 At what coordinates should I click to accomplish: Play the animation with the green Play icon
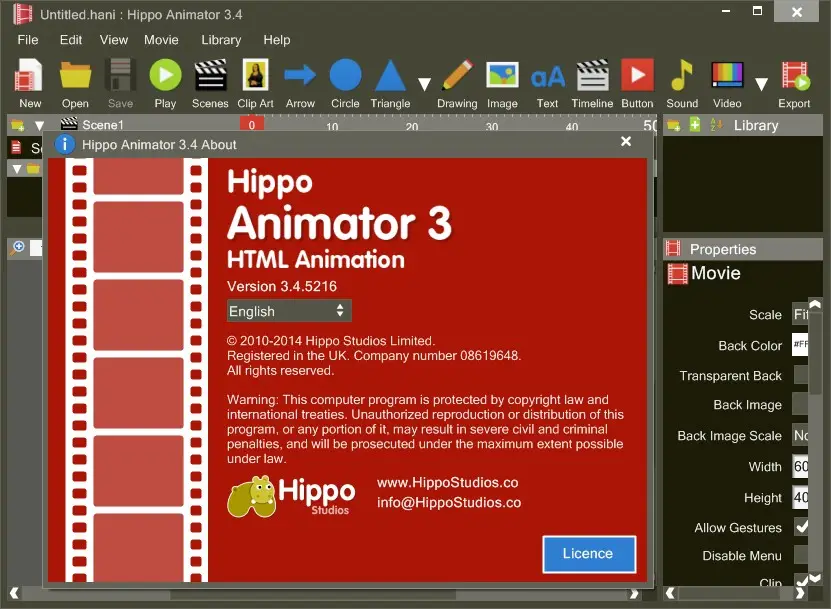(165, 84)
